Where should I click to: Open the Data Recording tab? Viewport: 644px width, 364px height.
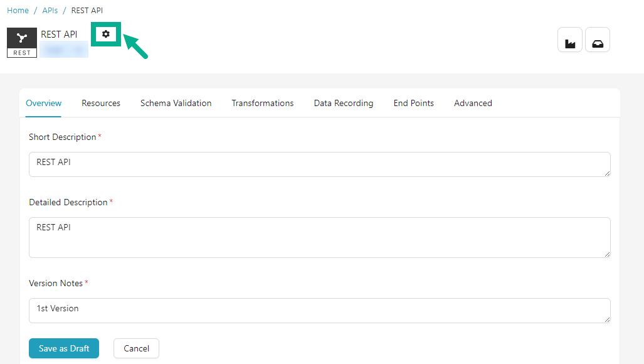343,103
